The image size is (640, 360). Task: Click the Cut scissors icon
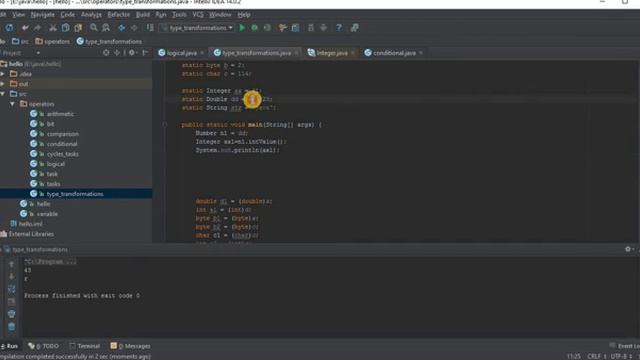[x=53, y=28]
